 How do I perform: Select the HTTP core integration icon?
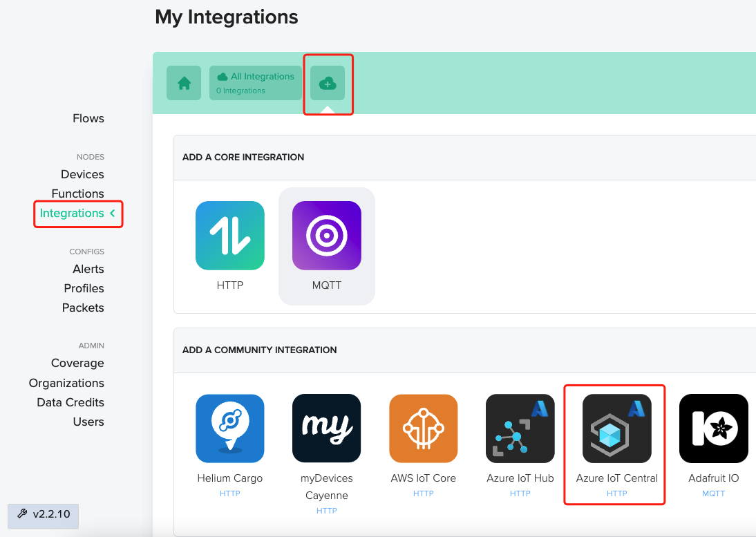[x=230, y=235]
